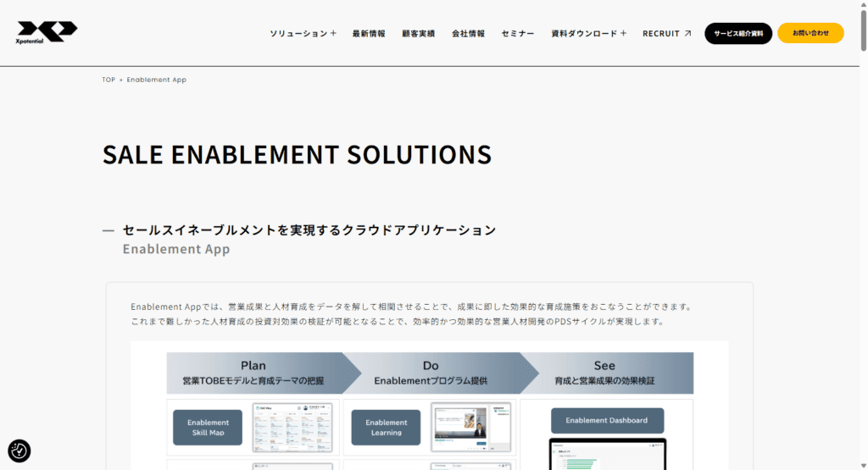This screenshot has height=470, width=868.
Task: Open the RECRUIT external link
Action: click(x=667, y=33)
